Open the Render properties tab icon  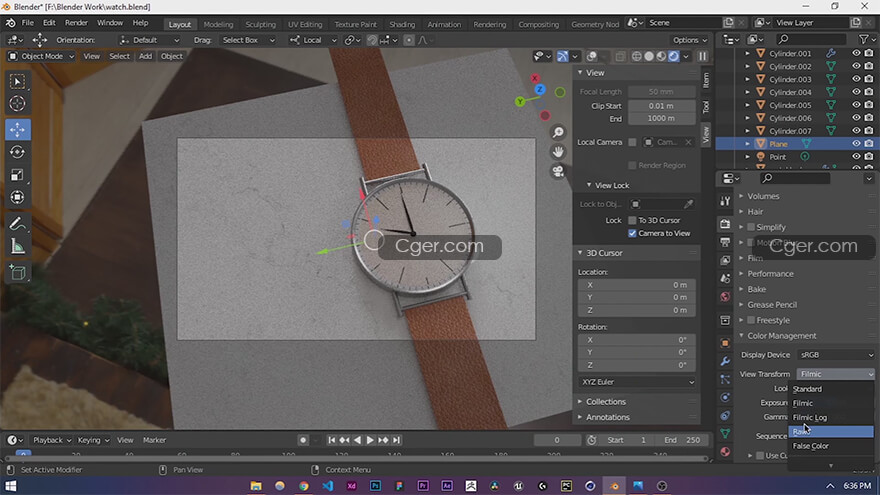pos(725,224)
